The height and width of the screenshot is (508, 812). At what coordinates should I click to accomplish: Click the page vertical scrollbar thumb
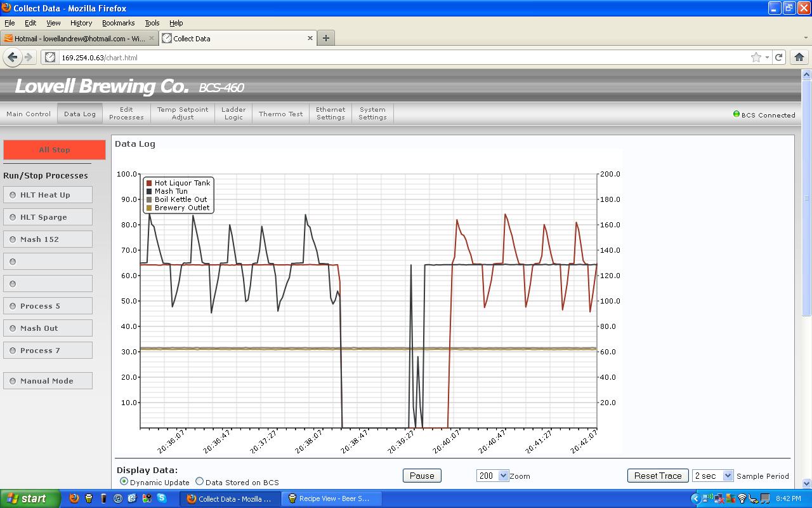pyautogui.click(x=807, y=198)
